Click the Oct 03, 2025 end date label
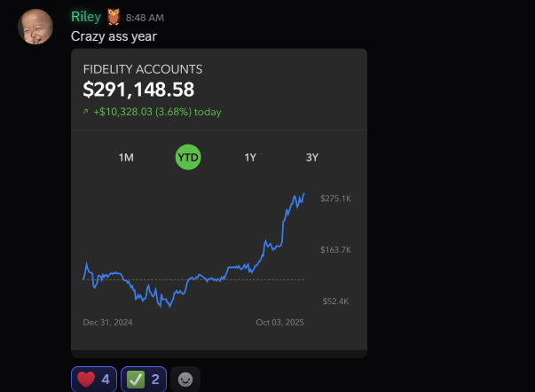 click(x=279, y=323)
